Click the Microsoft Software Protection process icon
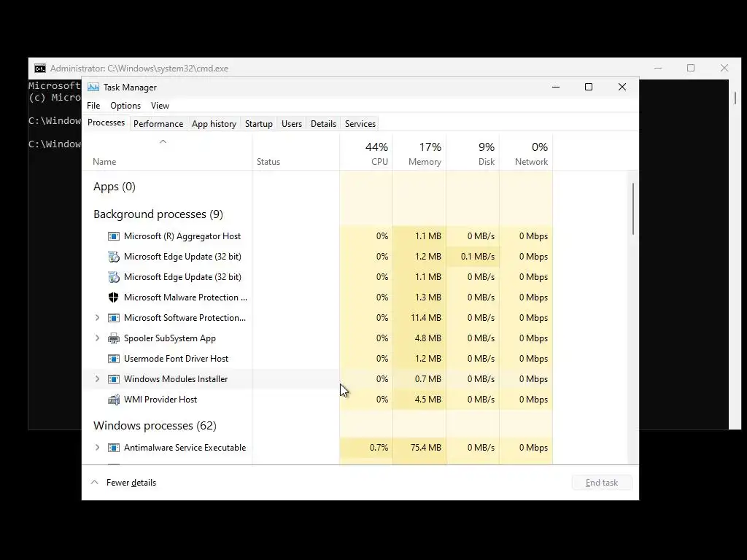Screen dimensions: 747x560 point(113,318)
